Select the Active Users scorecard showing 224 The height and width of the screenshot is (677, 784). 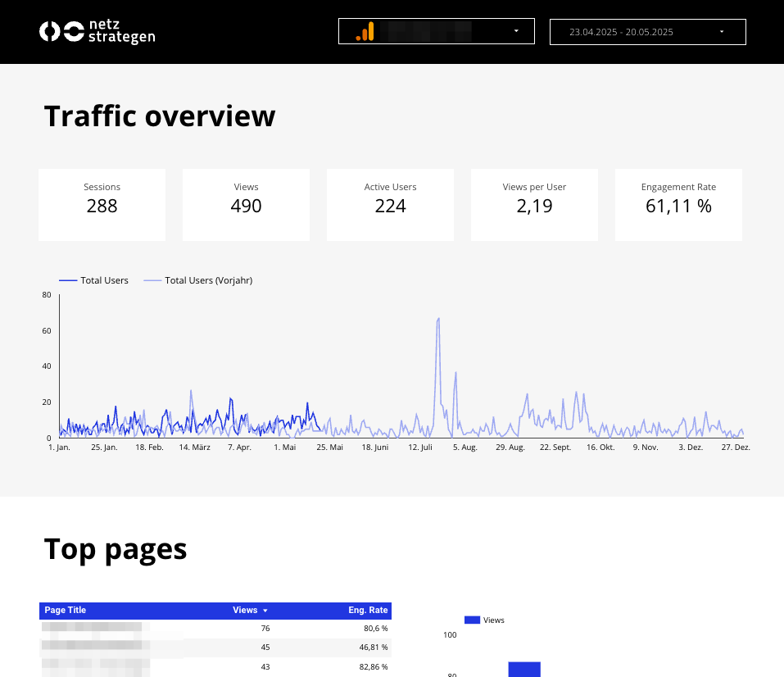tap(390, 205)
